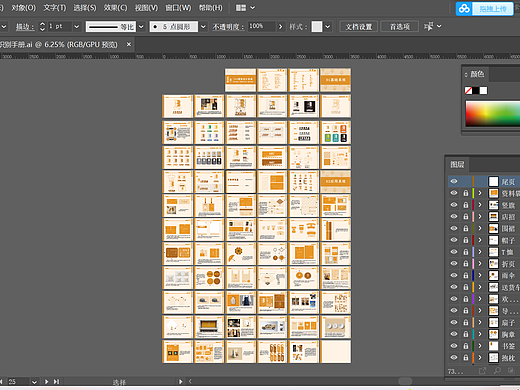Expand the align options dropdown arrow
Image resolution: width=520 pixels, height=390 pixels.
439,26
